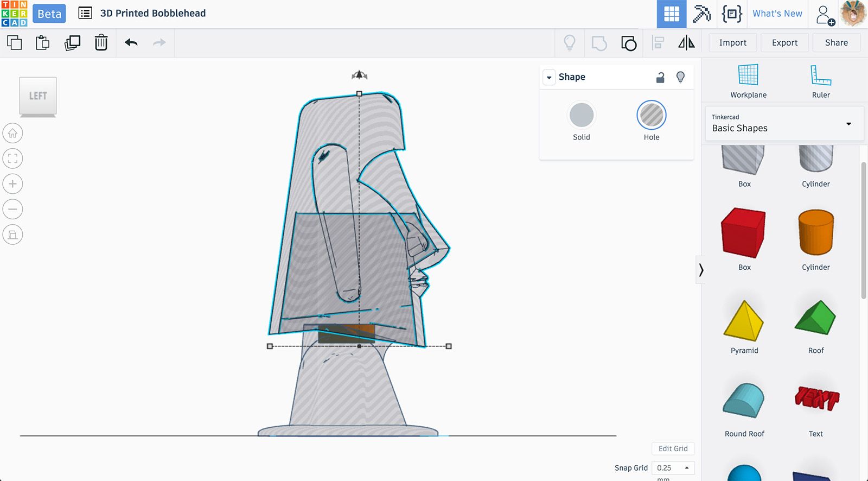
Task: Undo the last action
Action: 131,42
